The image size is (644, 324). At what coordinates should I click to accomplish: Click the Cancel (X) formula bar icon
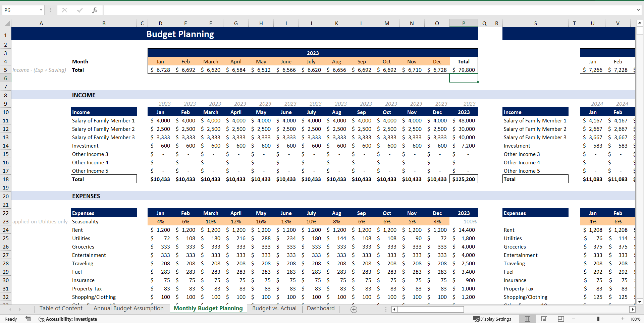[64, 10]
